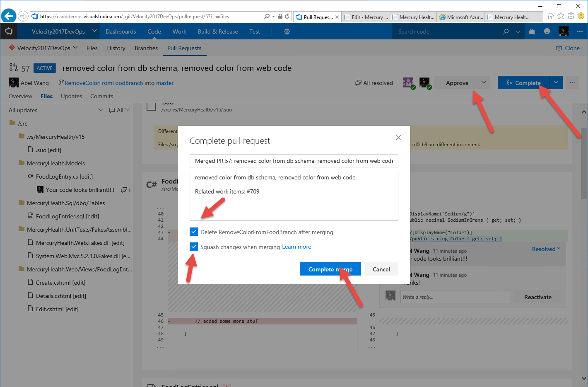588x387 pixels.
Task: Click the browser home icon
Action: click(550, 16)
